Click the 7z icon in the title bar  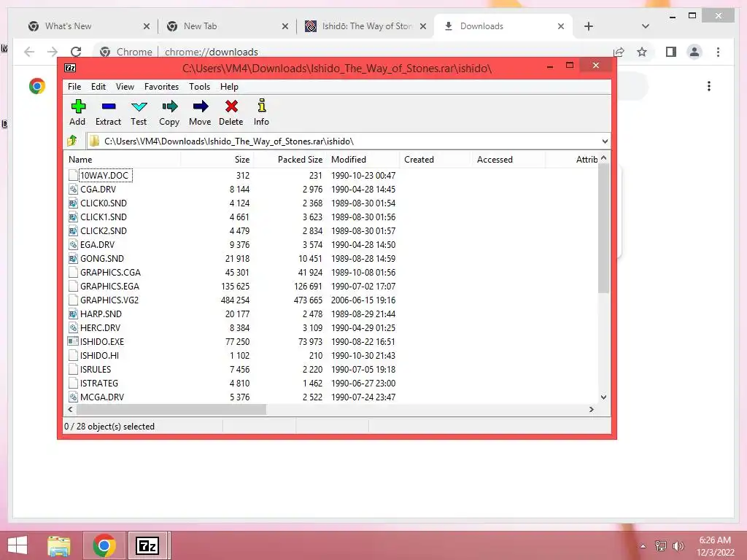tap(70, 68)
